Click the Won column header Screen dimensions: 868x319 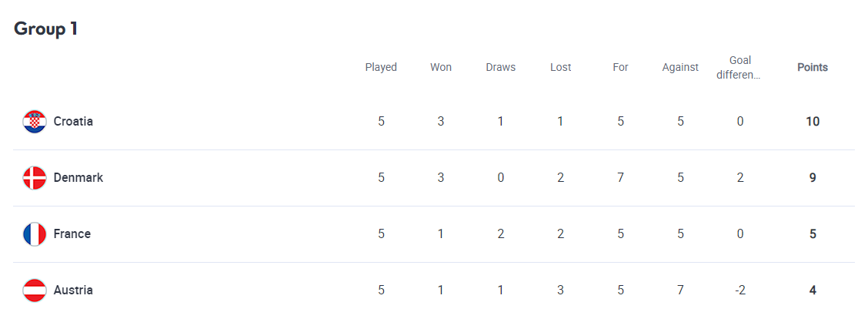(x=441, y=68)
